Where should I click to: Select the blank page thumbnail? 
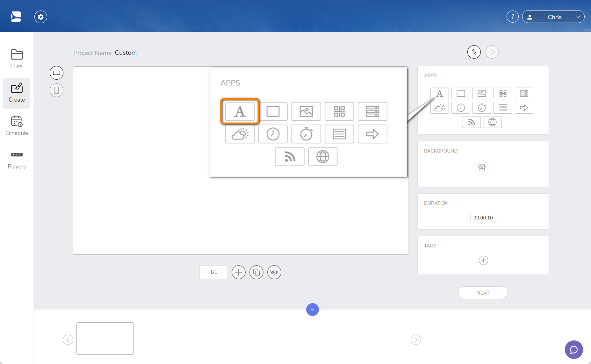click(x=105, y=339)
